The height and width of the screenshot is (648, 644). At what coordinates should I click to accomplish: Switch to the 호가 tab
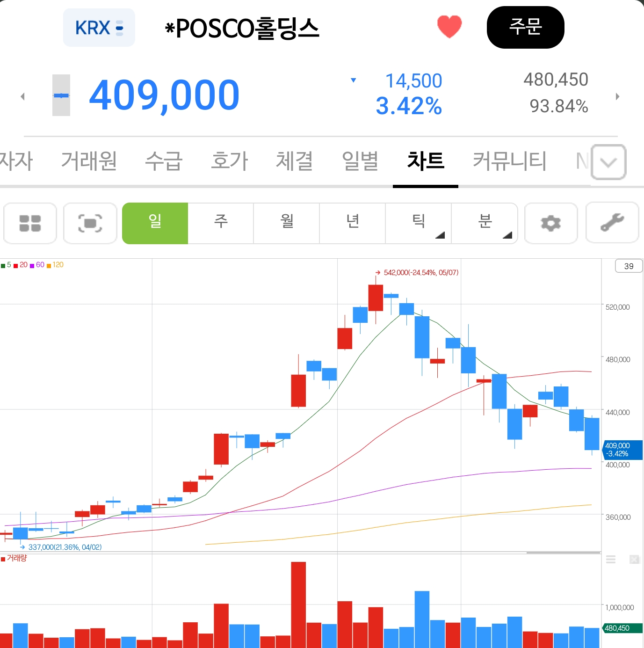coord(229,161)
